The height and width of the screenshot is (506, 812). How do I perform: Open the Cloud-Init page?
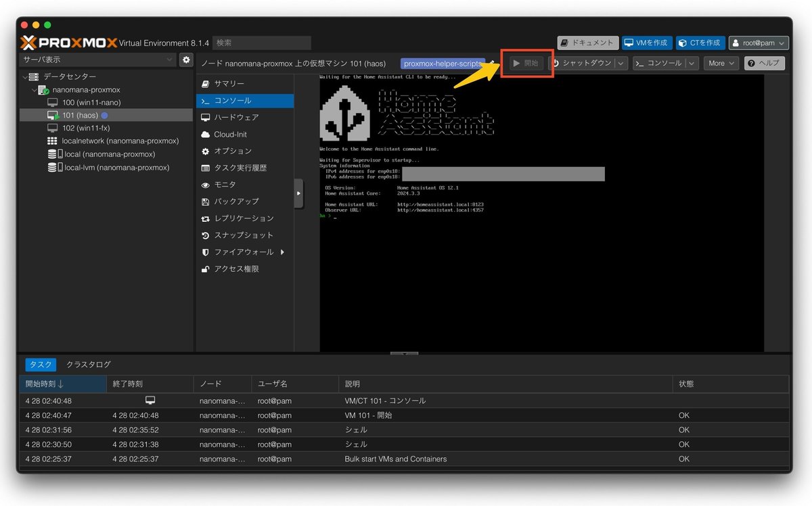245,135
